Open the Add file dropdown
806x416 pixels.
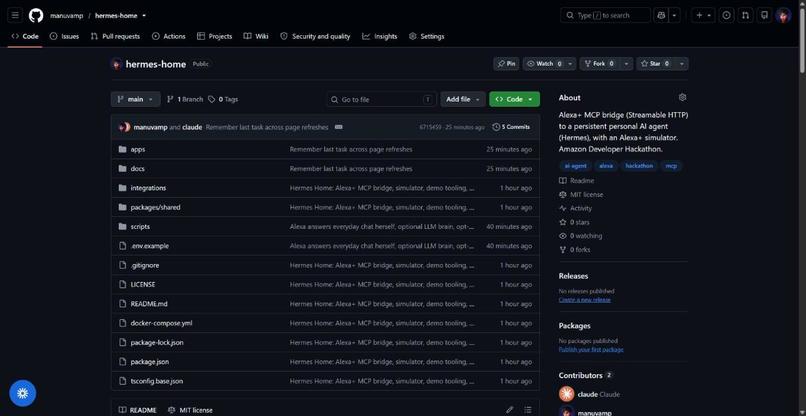(463, 99)
